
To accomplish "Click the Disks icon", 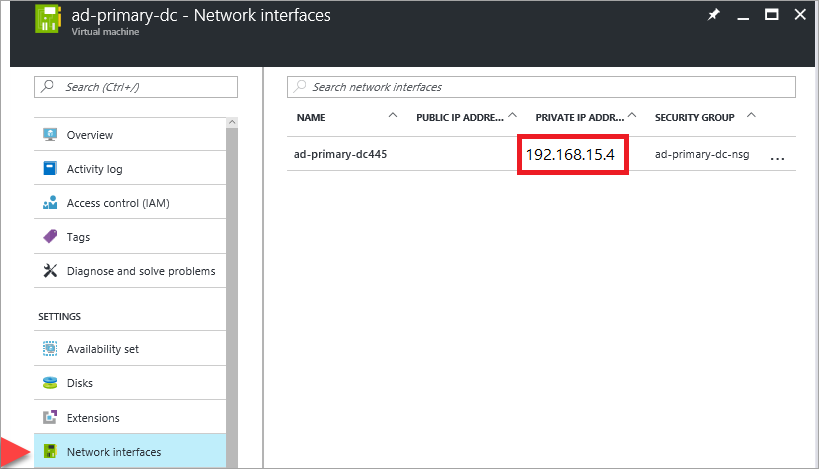I will click(50, 383).
